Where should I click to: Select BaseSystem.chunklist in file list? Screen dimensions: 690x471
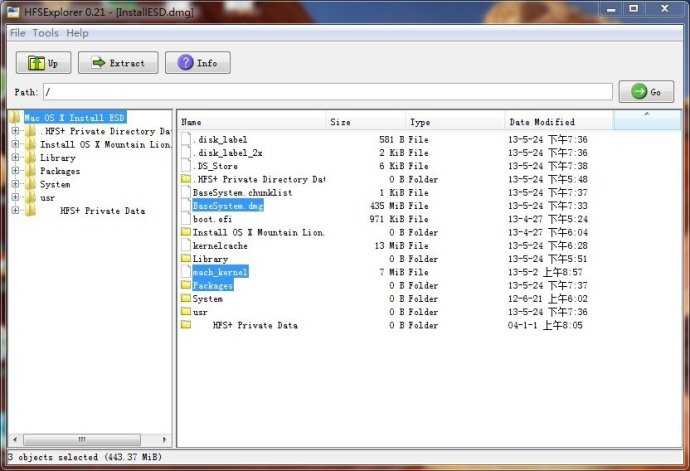click(x=242, y=192)
